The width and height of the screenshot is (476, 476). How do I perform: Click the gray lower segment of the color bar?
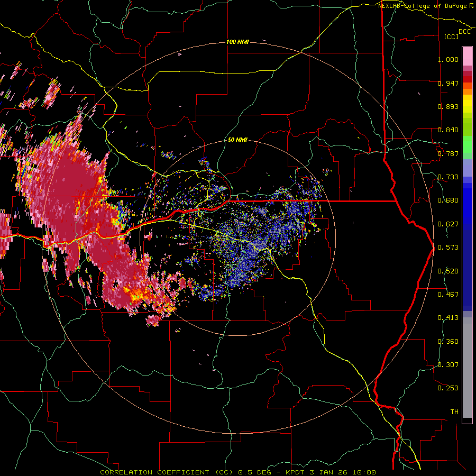tap(467, 368)
